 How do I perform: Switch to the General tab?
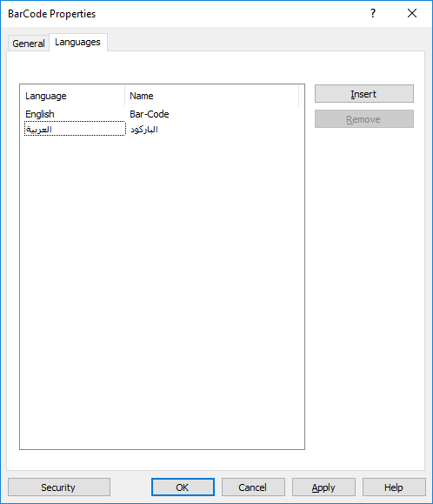(x=28, y=43)
